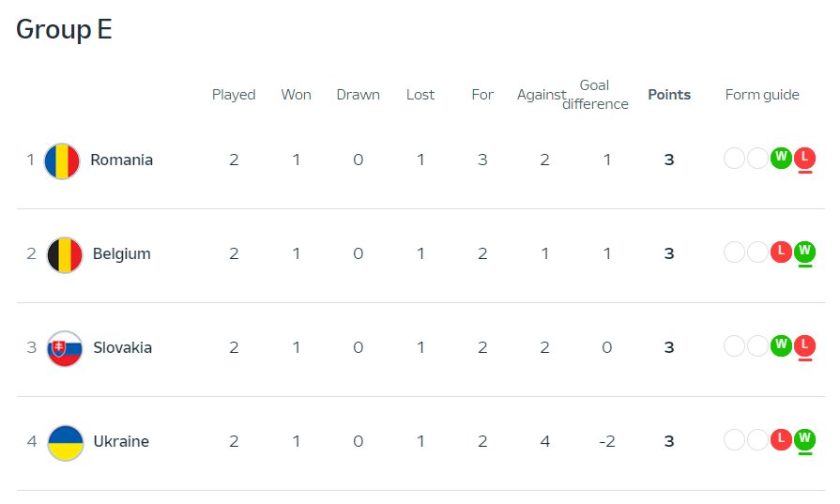Click the Points column header
This screenshot has height=504, width=840.
[669, 95]
